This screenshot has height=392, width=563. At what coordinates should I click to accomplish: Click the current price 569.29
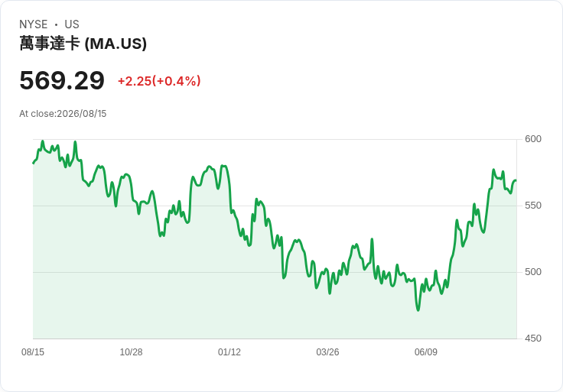coord(62,80)
